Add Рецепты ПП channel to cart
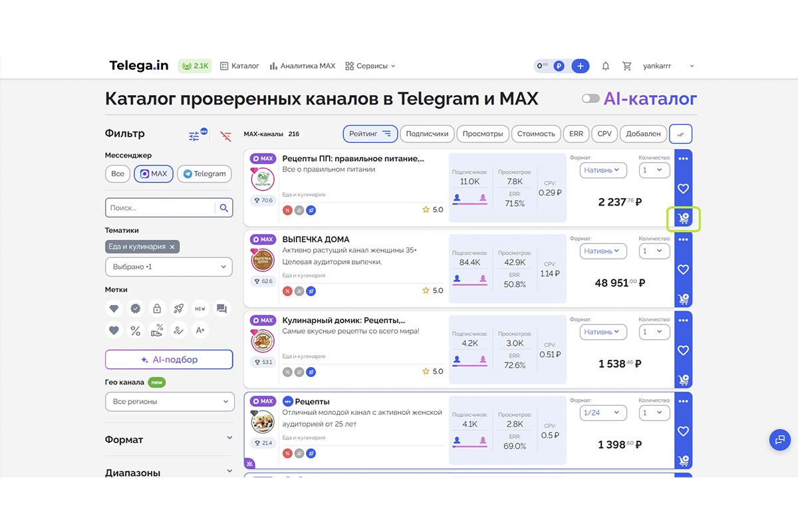Viewport: 798px width, 532px height. (x=683, y=217)
